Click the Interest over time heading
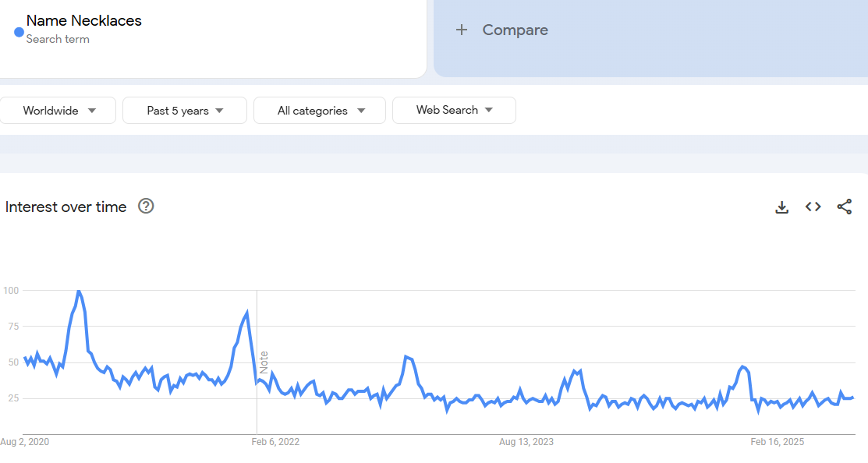Viewport: 868px width, 463px height. (x=66, y=207)
